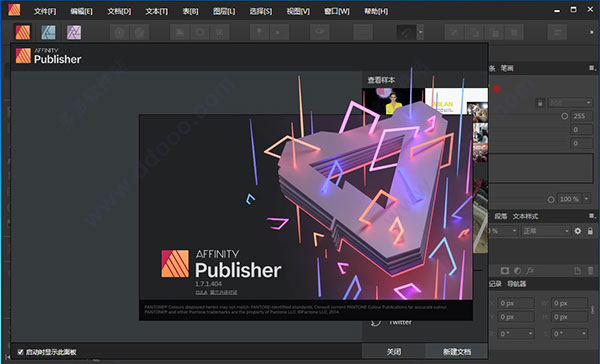Screen dimensions: 600x364
Task: Click the lock icon beside the layers gear
Action: pyautogui.click(x=590, y=231)
